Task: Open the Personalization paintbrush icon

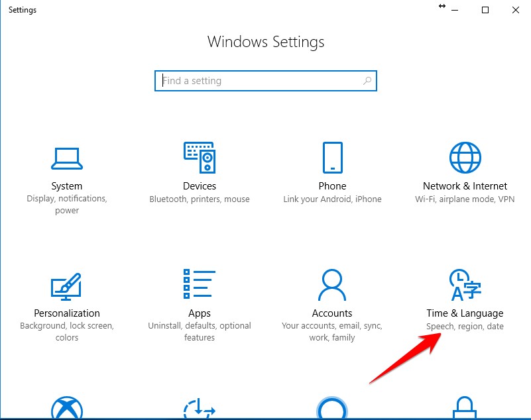Action: [x=66, y=287]
